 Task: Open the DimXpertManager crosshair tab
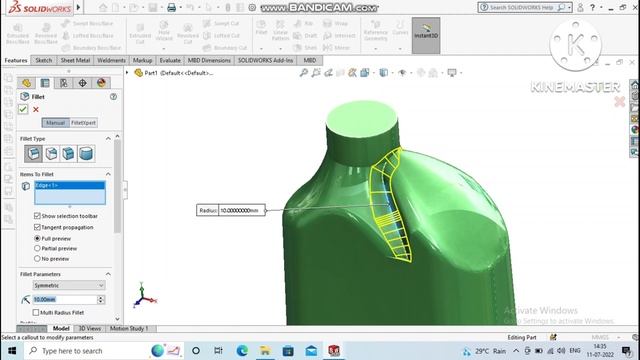click(x=82, y=83)
